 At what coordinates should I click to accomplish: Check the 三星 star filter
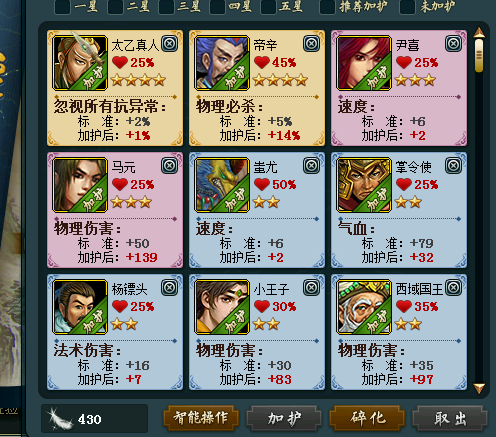[166, 7]
